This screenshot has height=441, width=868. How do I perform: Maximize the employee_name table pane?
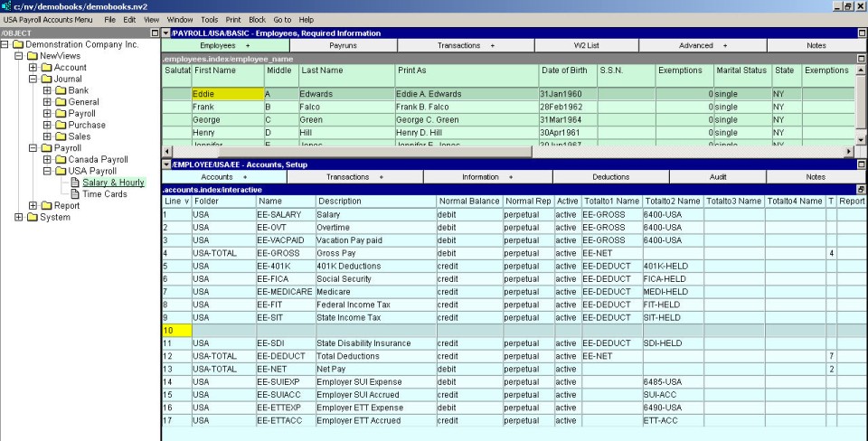point(861,58)
